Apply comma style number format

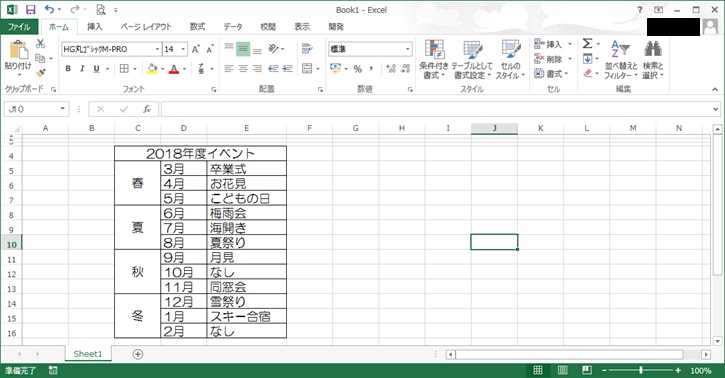371,69
